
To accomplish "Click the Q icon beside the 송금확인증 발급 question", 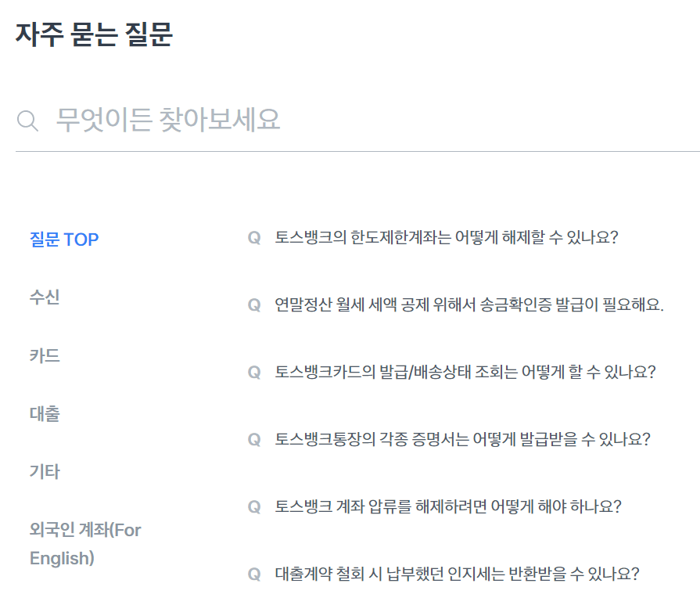I will coord(253,304).
